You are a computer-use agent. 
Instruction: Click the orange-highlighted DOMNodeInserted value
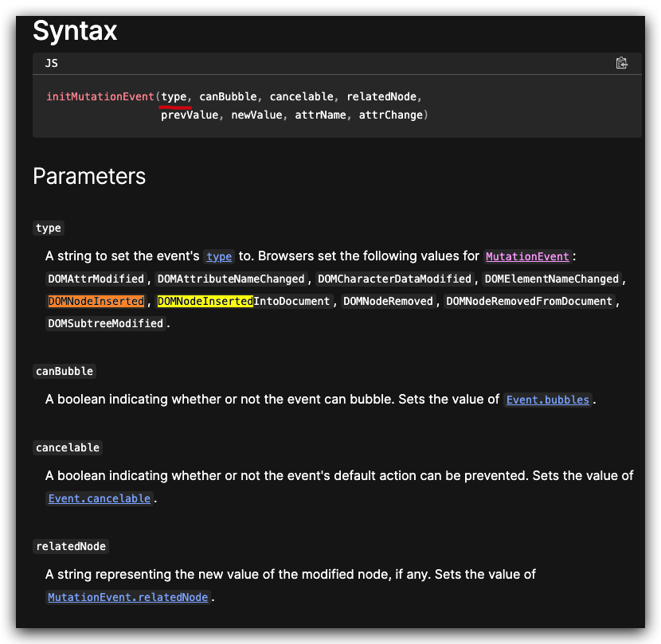click(96, 302)
